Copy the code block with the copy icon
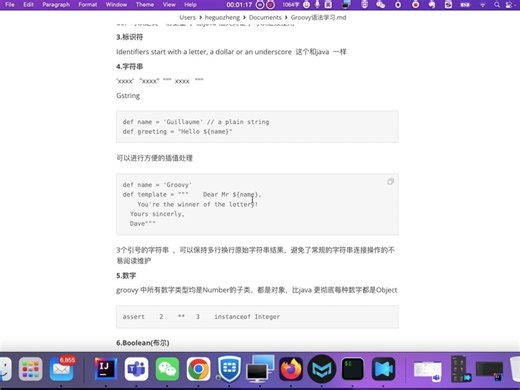 coord(390,181)
